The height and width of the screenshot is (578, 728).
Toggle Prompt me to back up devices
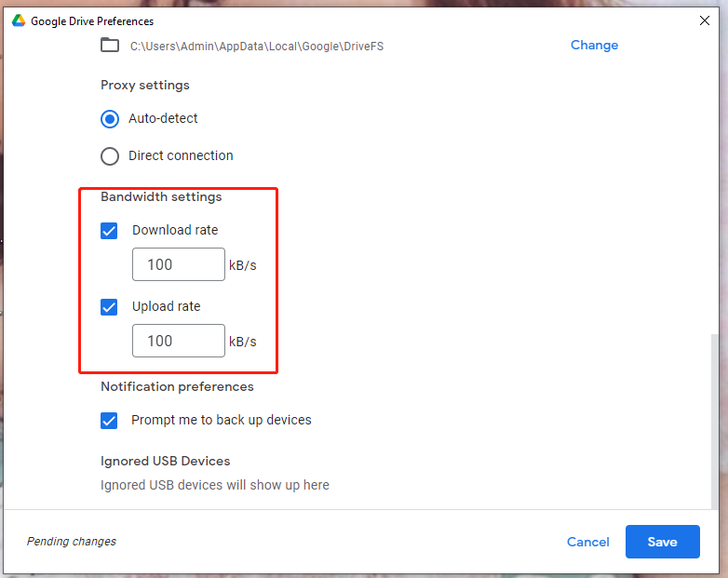pos(110,421)
